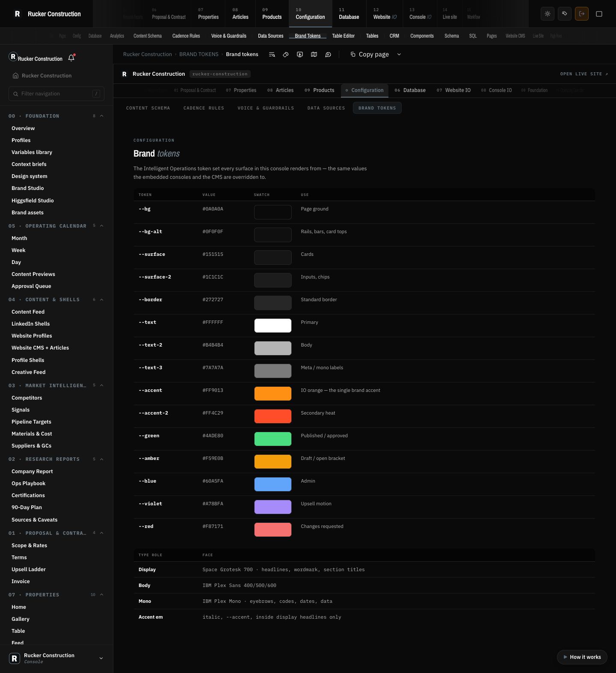Viewport: 616px width, 673px height.
Task: Click the search icon in Filter navigation
Action: point(16,94)
